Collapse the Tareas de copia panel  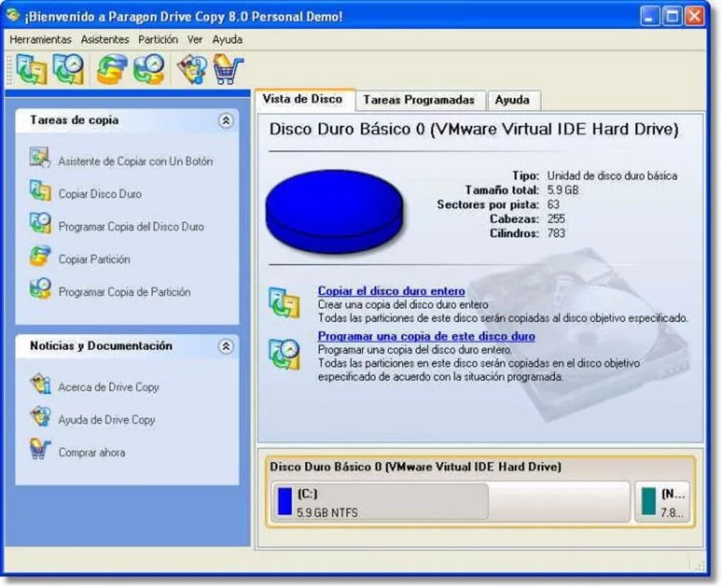tap(226, 120)
